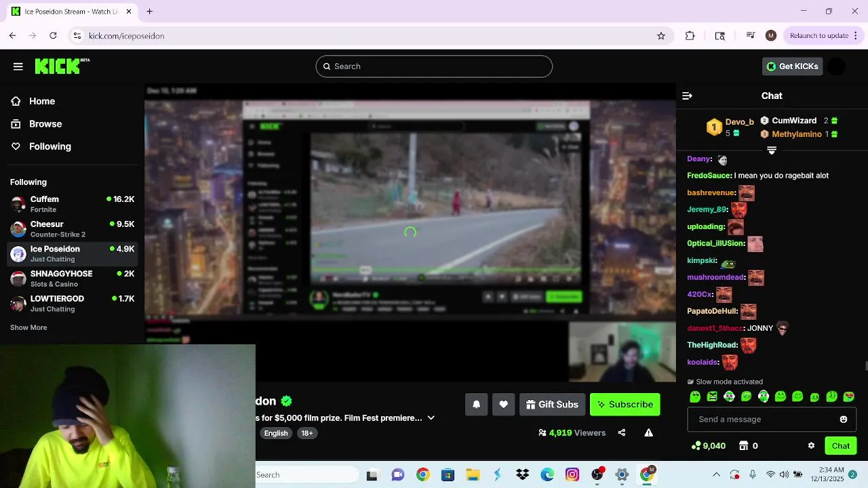The width and height of the screenshot is (868, 488).
Task: Open the hamburger sidebar menu
Action: pyautogui.click(x=18, y=66)
